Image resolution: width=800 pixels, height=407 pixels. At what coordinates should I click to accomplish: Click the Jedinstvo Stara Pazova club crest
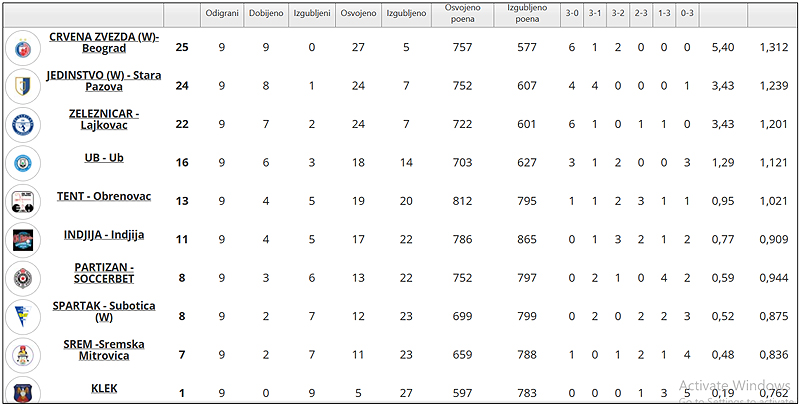click(21, 85)
